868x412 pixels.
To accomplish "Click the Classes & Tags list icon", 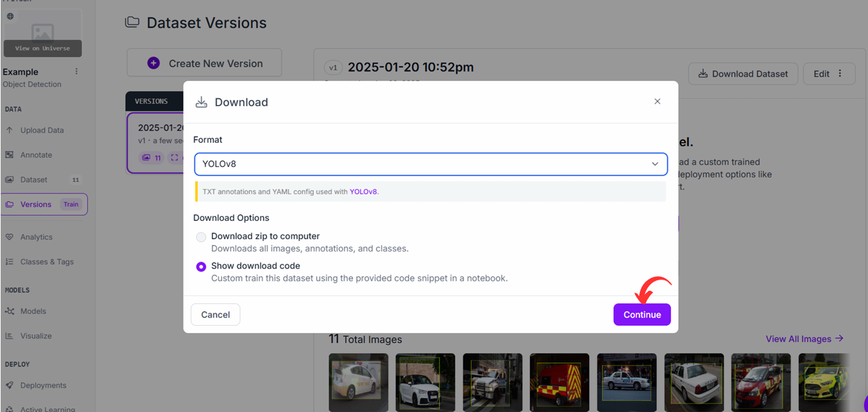I will [x=9, y=262].
